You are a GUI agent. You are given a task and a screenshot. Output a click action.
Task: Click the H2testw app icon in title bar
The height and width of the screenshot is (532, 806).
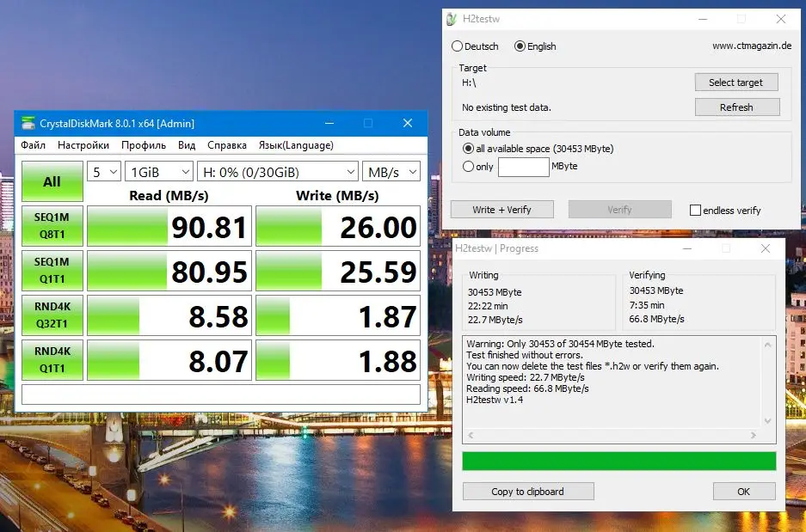[452, 19]
